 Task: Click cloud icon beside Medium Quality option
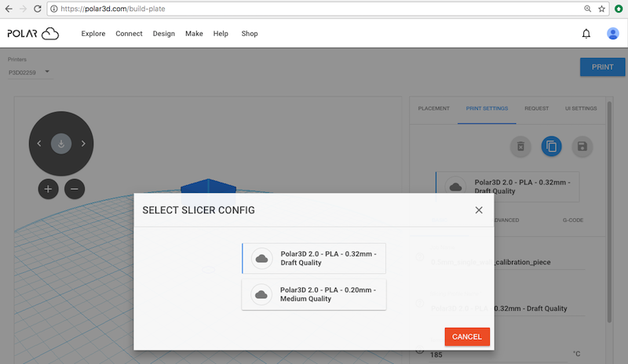[261, 294]
